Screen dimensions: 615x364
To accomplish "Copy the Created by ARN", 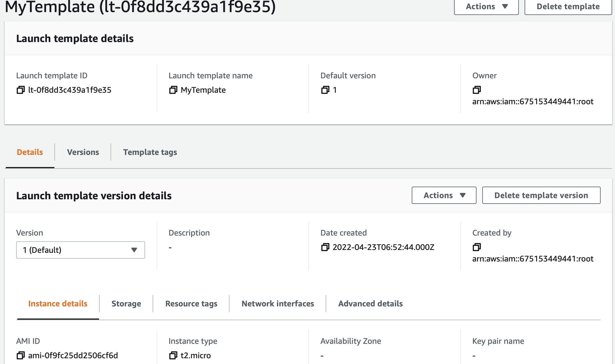I will 477,247.
